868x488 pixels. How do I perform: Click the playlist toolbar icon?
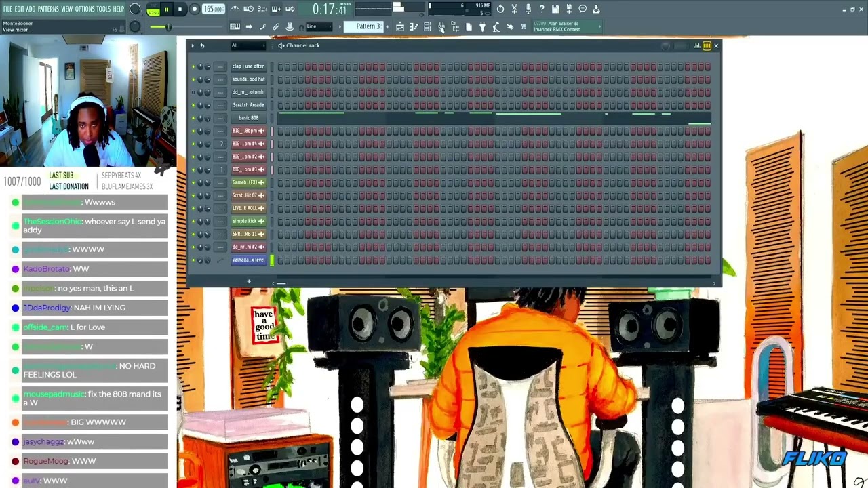coord(400,26)
